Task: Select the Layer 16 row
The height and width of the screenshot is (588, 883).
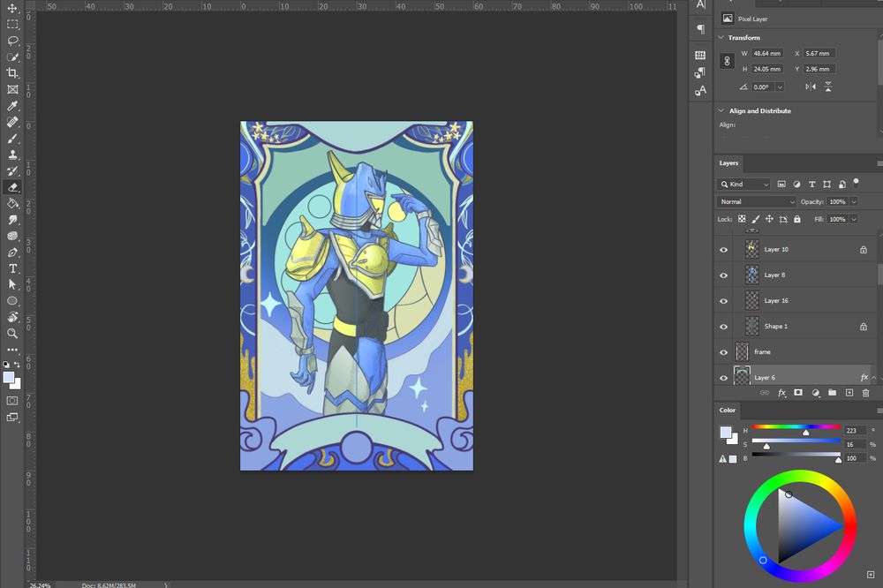Action: pos(796,301)
